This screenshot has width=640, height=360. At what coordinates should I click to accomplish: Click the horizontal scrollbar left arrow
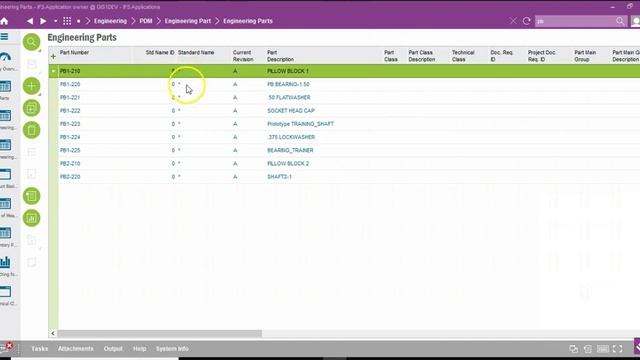pyautogui.click(x=53, y=333)
